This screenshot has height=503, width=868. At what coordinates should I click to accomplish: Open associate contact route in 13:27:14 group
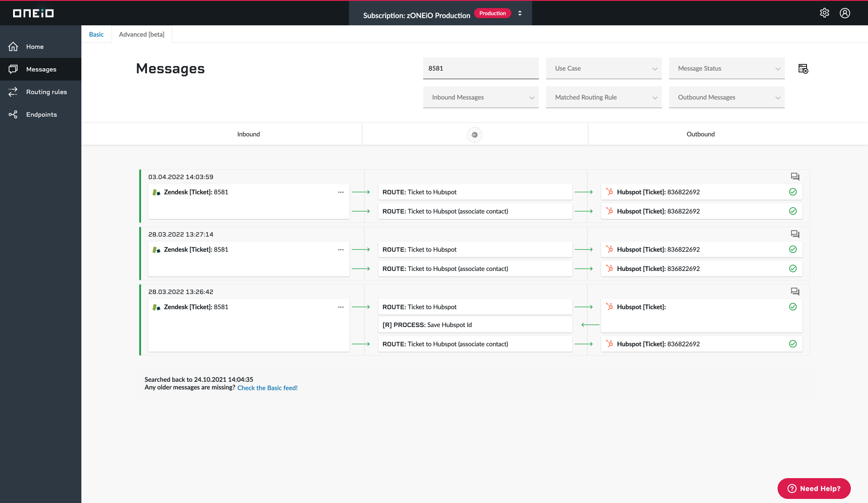475,269
